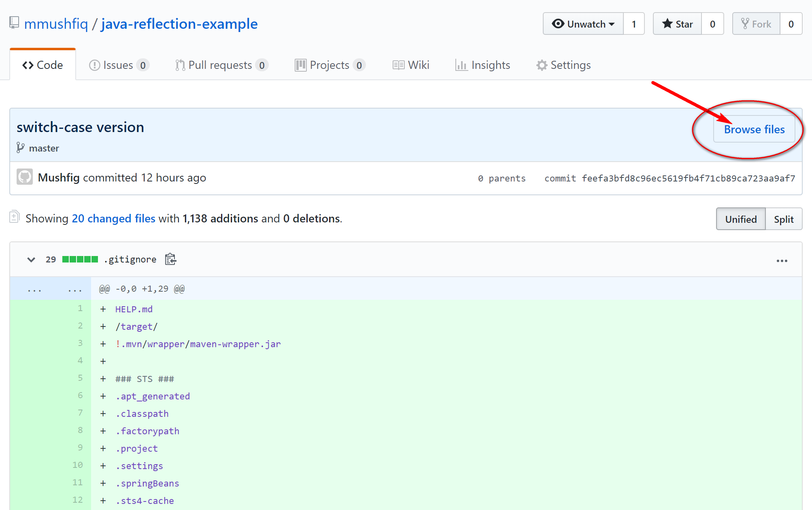View the fork count 0
The width and height of the screenshot is (812, 510).
[791, 24]
